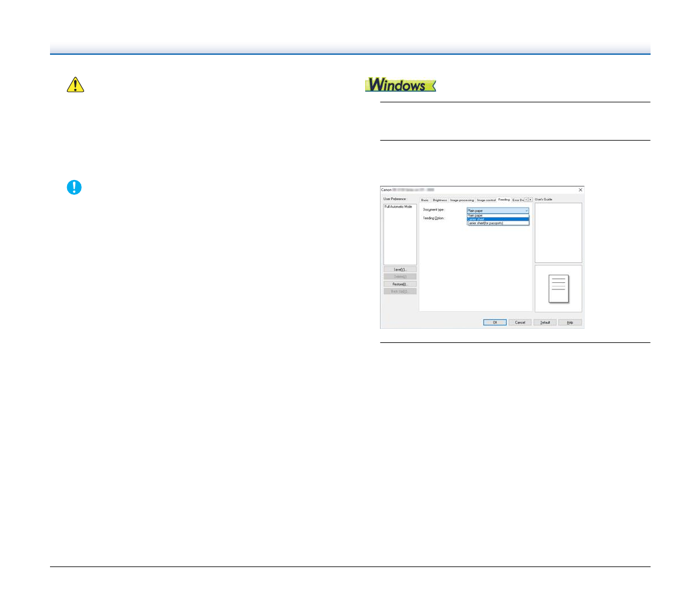This screenshot has height=600, width=700.
Task: Click the yellow caution triangle icon
Action: coord(75,85)
